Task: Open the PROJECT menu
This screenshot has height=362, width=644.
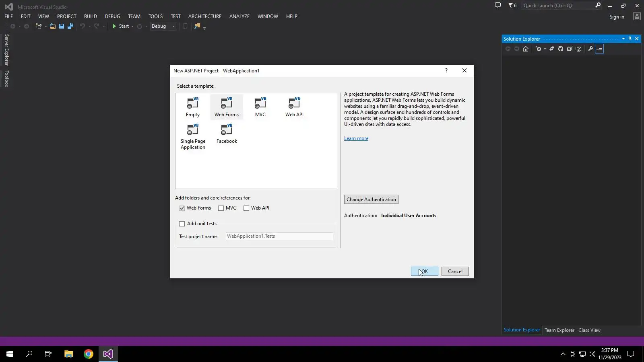Action: tap(67, 16)
